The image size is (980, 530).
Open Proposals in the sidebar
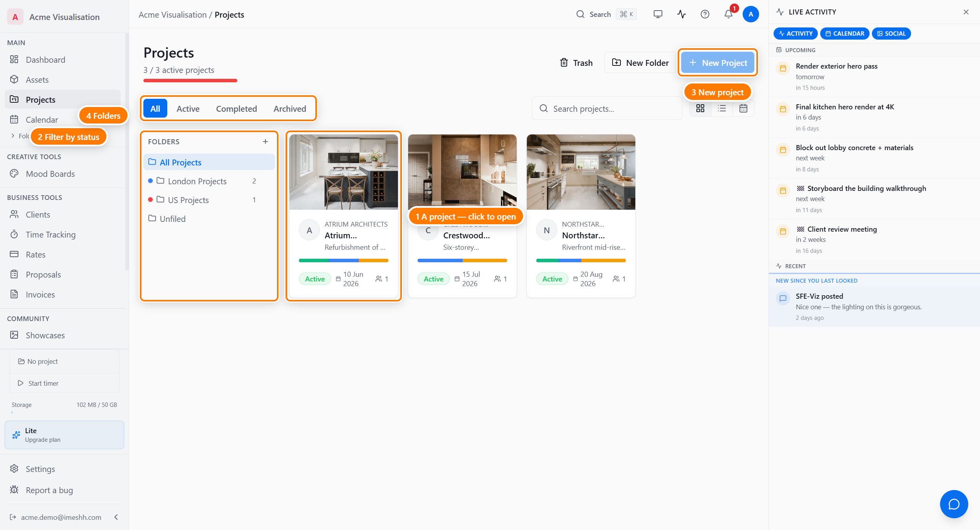(x=63, y=274)
